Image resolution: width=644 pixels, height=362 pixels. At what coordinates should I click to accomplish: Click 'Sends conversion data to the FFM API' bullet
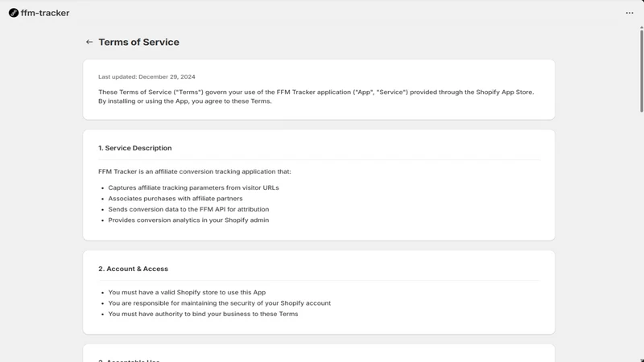(188, 209)
